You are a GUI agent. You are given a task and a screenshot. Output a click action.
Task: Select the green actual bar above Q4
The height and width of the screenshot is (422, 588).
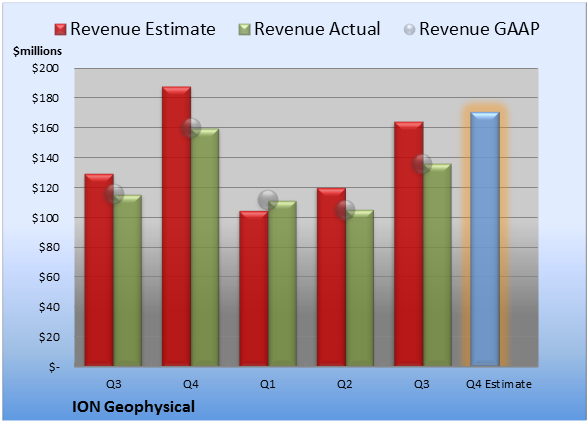(205, 248)
